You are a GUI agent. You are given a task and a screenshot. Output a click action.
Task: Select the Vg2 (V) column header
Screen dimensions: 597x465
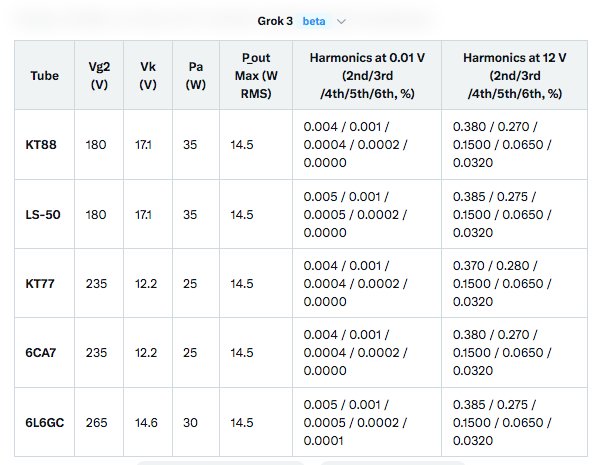(x=99, y=75)
